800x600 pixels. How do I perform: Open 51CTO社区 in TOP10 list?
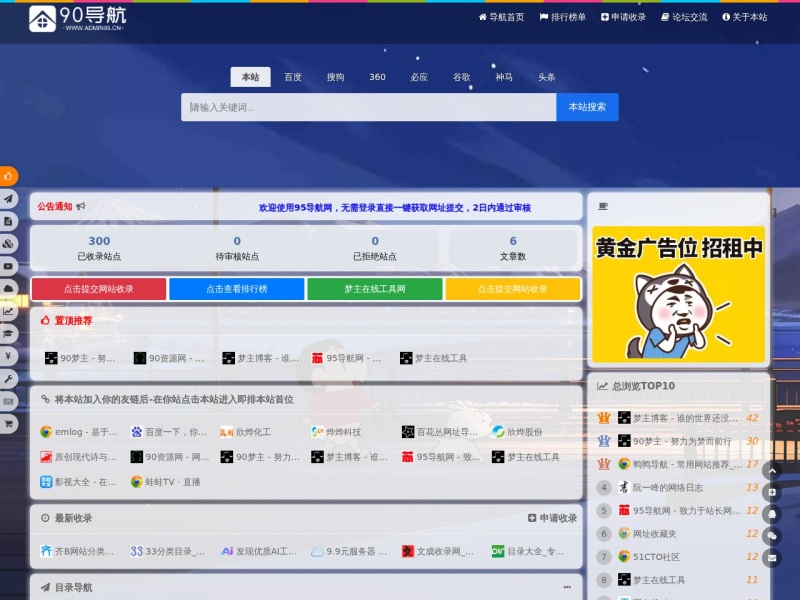pyautogui.click(x=649, y=557)
